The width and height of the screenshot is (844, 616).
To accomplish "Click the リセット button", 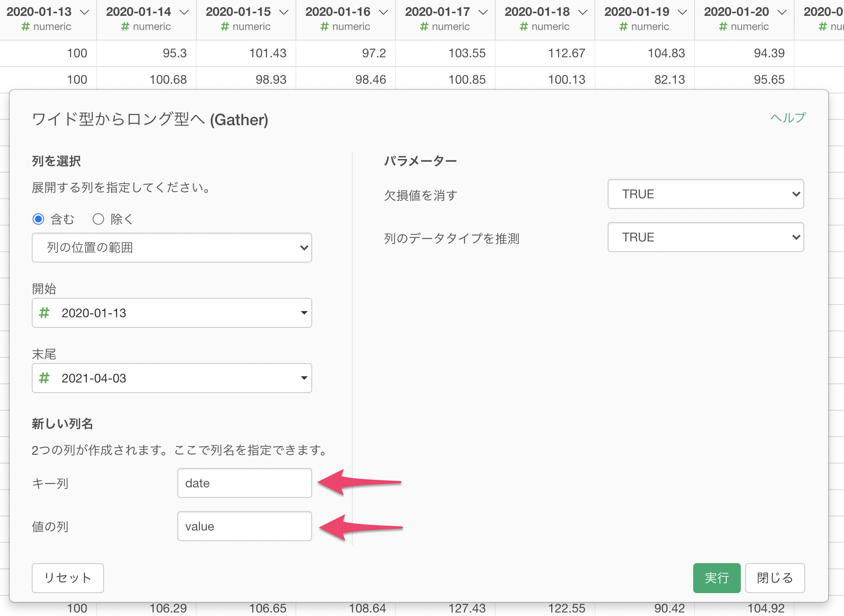I will 68,578.
